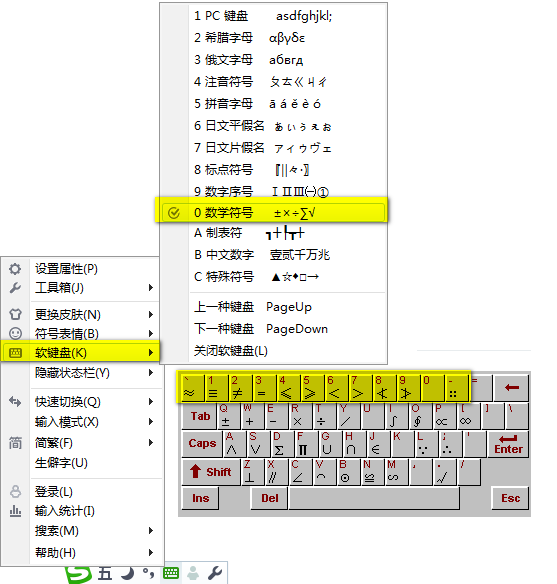Click the Del key on soft keyboard

click(x=269, y=498)
